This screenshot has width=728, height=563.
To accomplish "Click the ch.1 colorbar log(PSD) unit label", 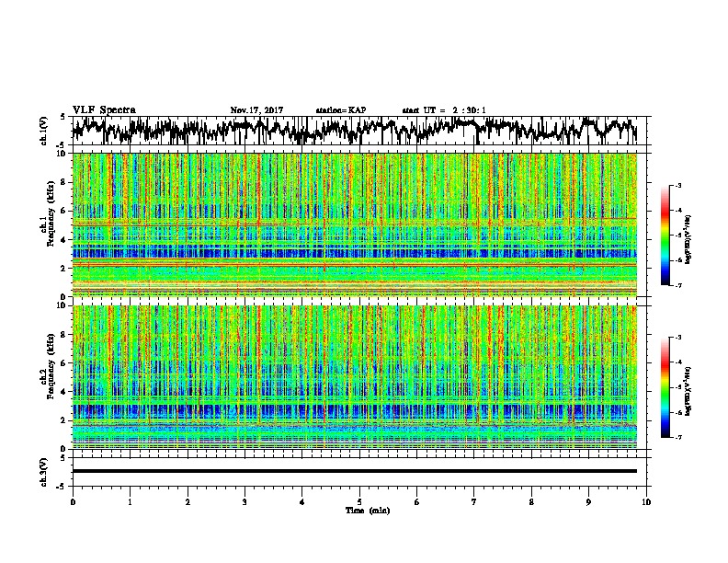I will tap(688, 239).
